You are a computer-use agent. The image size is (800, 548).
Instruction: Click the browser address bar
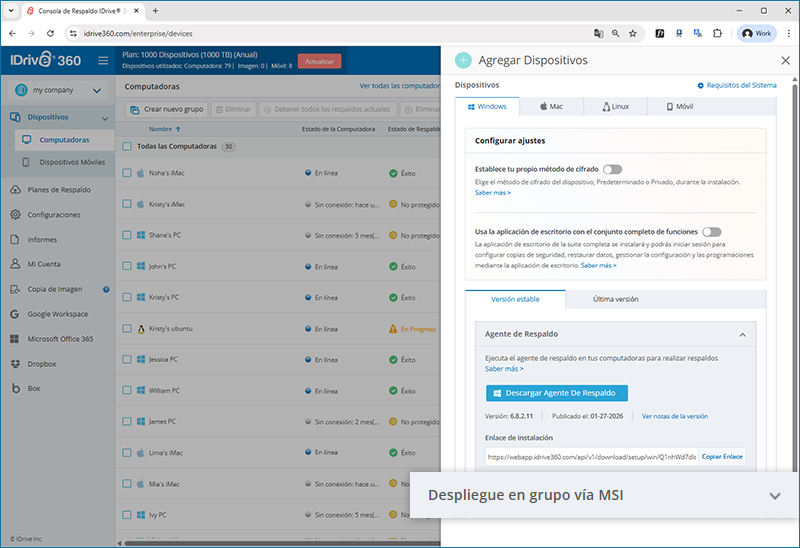(327, 34)
